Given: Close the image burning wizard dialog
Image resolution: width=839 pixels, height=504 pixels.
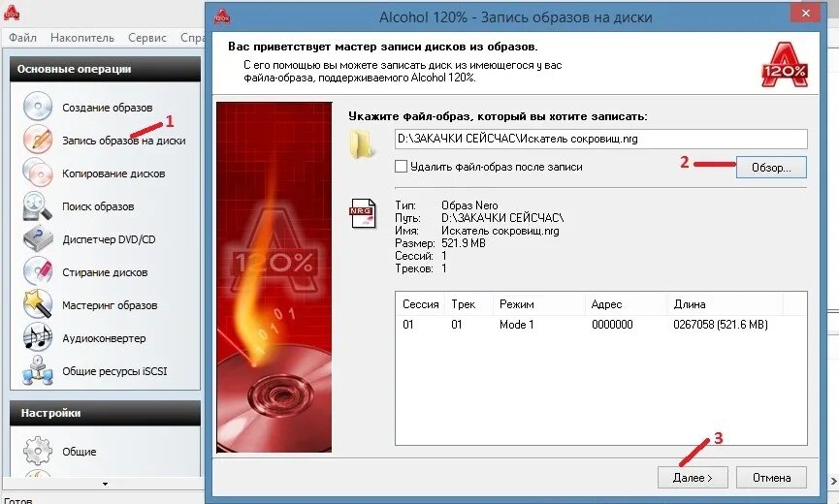Looking at the screenshot, I should (x=805, y=14).
